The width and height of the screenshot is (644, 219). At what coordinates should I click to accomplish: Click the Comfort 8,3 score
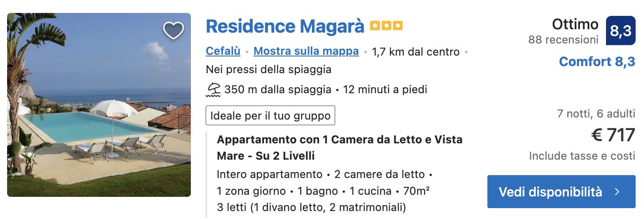[x=597, y=62]
